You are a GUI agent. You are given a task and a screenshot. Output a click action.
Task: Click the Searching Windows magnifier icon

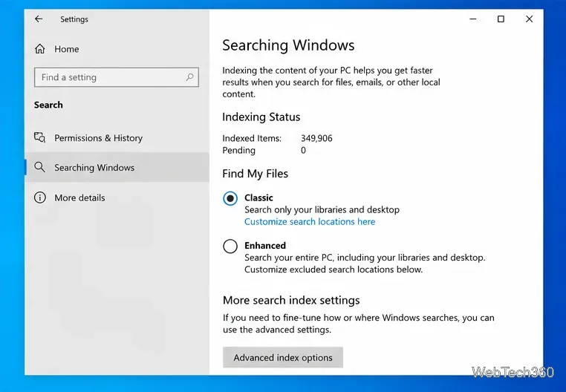[39, 167]
